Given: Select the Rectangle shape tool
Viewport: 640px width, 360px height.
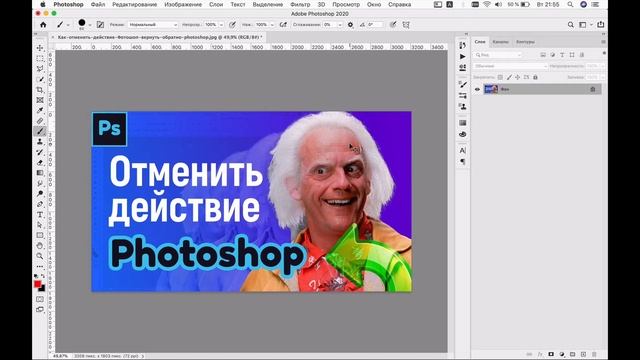Looking at the screenshot, I should click(x=40, y=235).
